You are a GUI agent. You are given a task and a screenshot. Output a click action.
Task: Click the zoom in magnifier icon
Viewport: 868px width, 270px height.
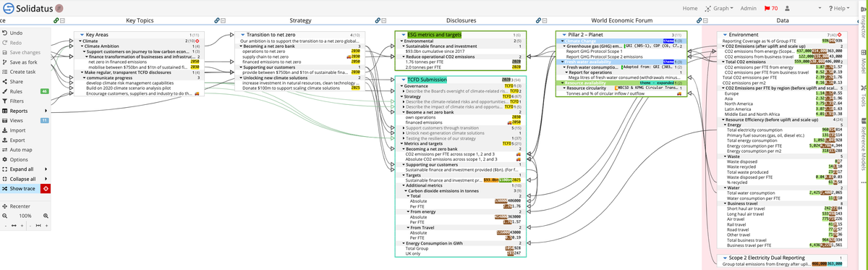pyautogui.click(x=46, y=216)
